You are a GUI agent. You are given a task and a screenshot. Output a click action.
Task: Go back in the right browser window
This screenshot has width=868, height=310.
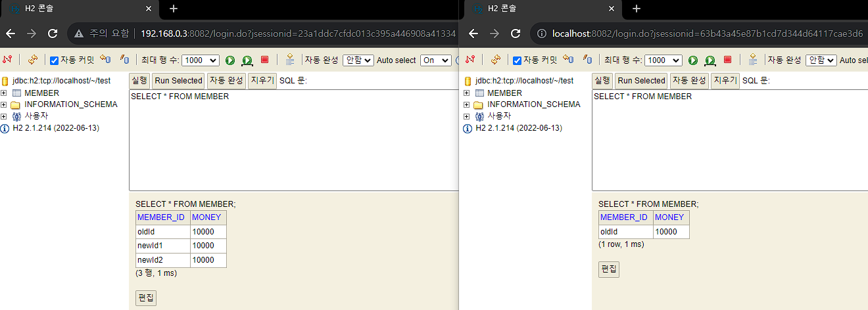click(474, 33)
